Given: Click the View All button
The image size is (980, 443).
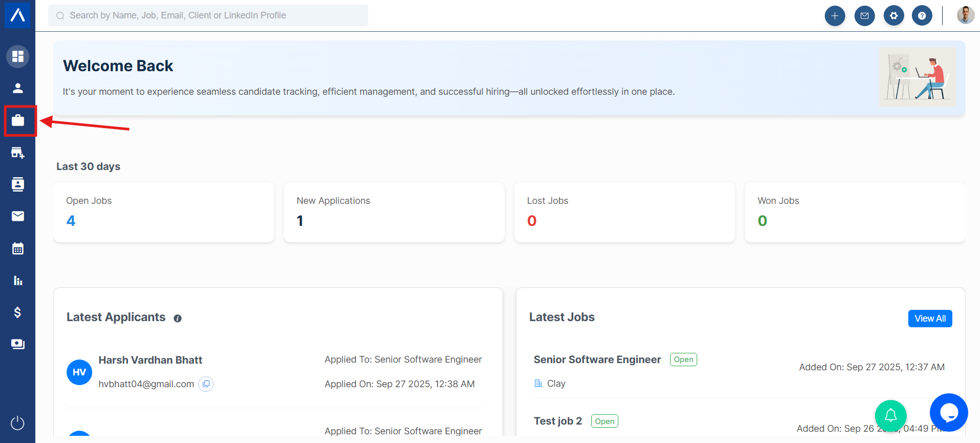Looking at the screenshot, I should pos(930,319).
